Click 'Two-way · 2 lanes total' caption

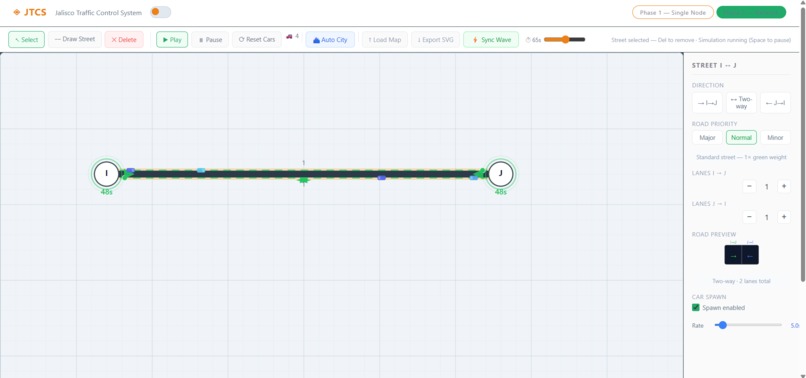741,281
